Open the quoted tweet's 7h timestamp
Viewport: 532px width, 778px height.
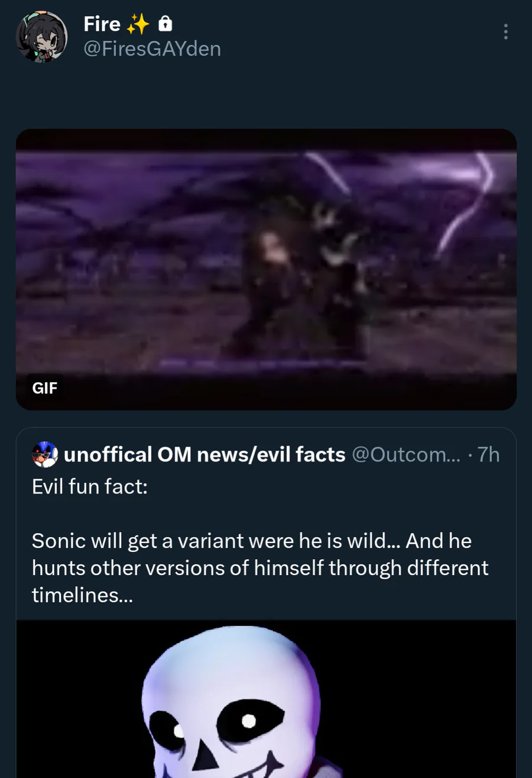(488, 454)
